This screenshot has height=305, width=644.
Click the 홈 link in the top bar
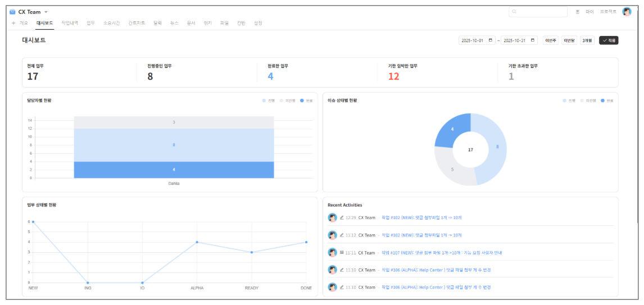pos(577,12)
